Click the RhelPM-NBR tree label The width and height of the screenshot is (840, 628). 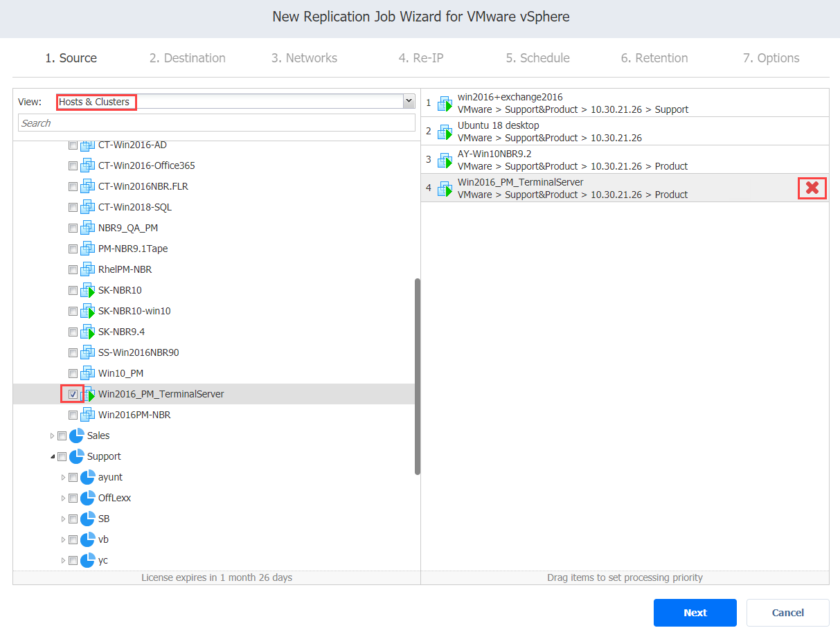click(x=125, y=270)
